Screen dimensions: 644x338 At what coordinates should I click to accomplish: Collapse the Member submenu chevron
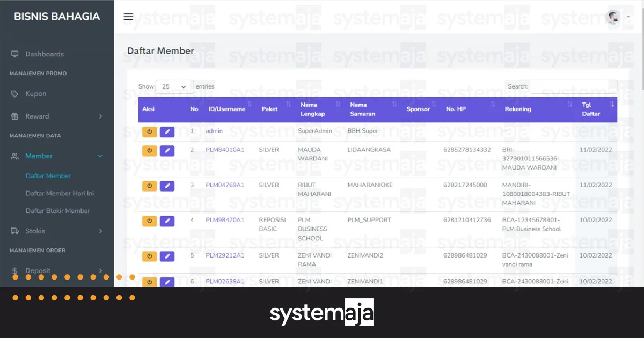100,156
